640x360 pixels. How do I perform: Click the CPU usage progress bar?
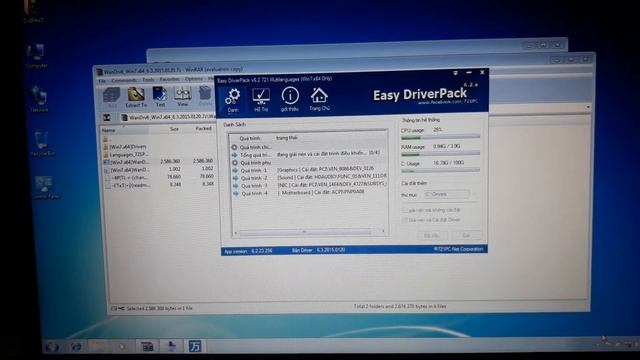(x=440, y=138)
